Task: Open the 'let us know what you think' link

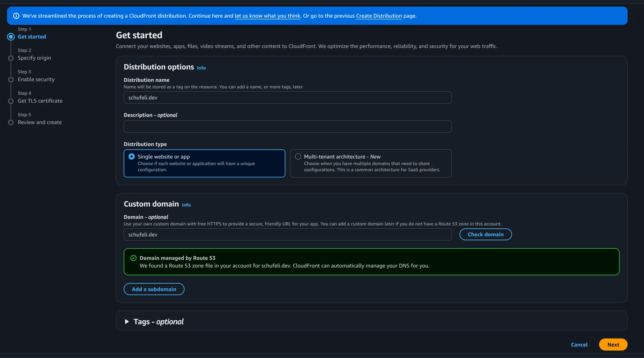Action: point(267,16)
